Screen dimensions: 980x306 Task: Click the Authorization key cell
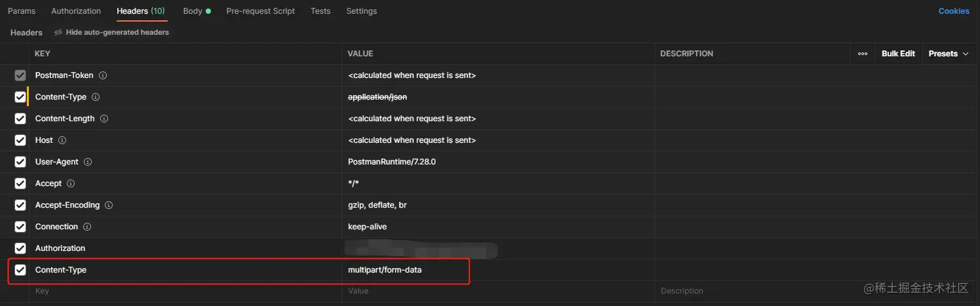185,248
